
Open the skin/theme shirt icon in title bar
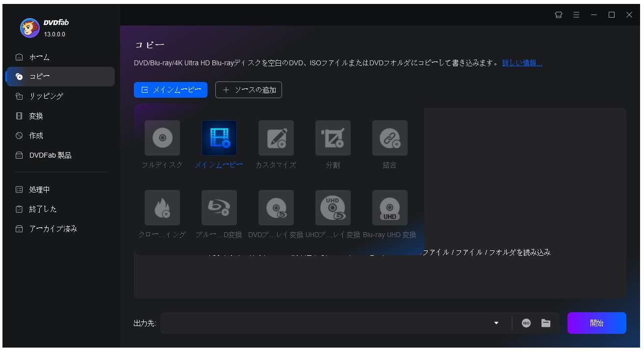click(x=559, y=15)
